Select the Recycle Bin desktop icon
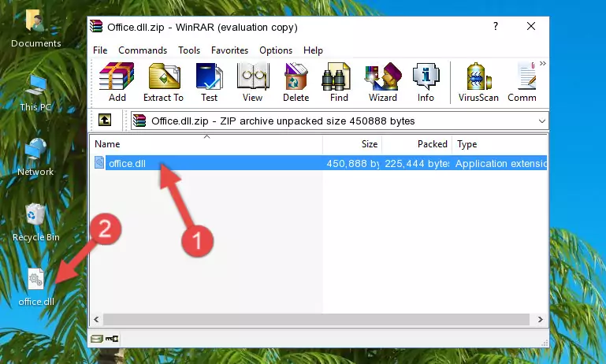 [36, 222]
